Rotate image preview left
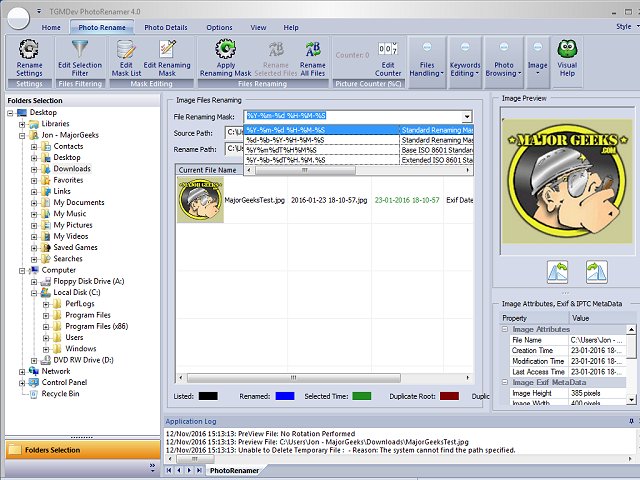Image resolution: width=640 pixels, height=480 pixels. coord(557,272)
